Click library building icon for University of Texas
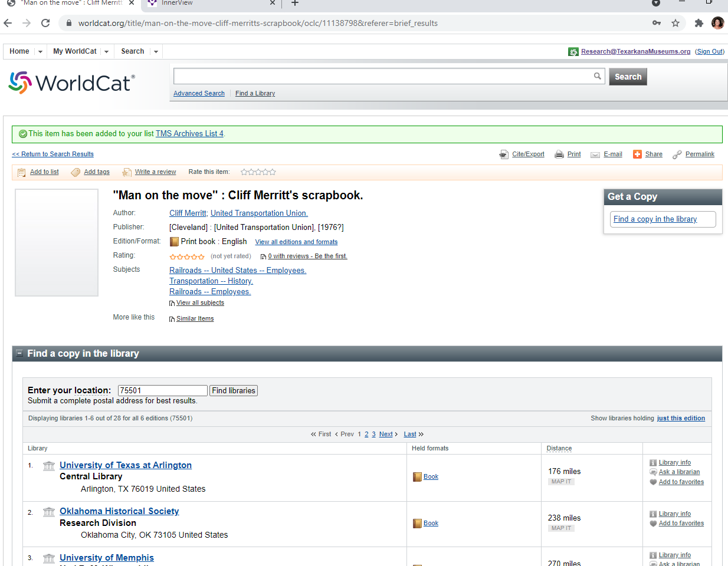728x566 pixels. click(x=49, y=466)
